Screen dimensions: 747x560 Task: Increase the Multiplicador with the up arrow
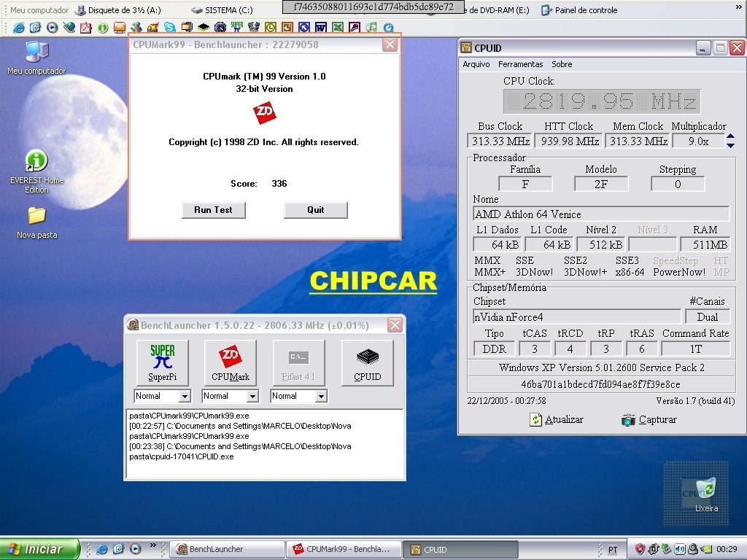point(730,136)
